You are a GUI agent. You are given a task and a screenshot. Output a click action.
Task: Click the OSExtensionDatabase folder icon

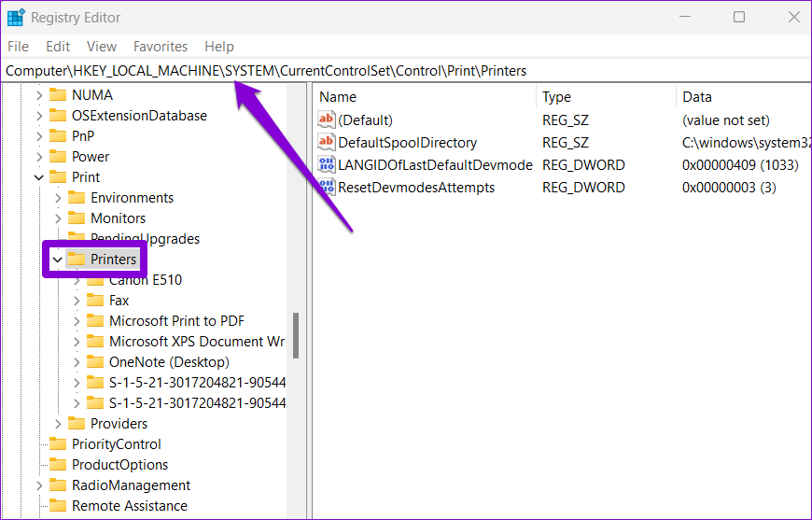[x=58, y=116]
